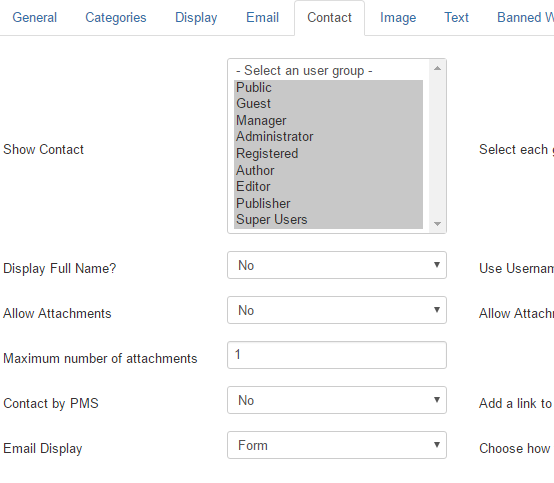Open the Allow Attachments dropdown
The image size is (554, 483).
click(337, 310)
